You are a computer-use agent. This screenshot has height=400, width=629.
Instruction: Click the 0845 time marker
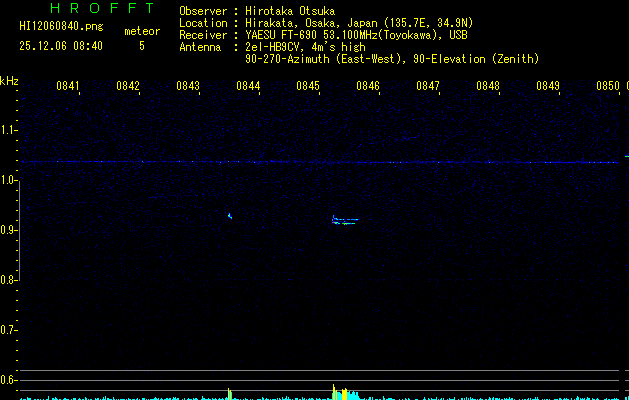[x=308, y=87]
